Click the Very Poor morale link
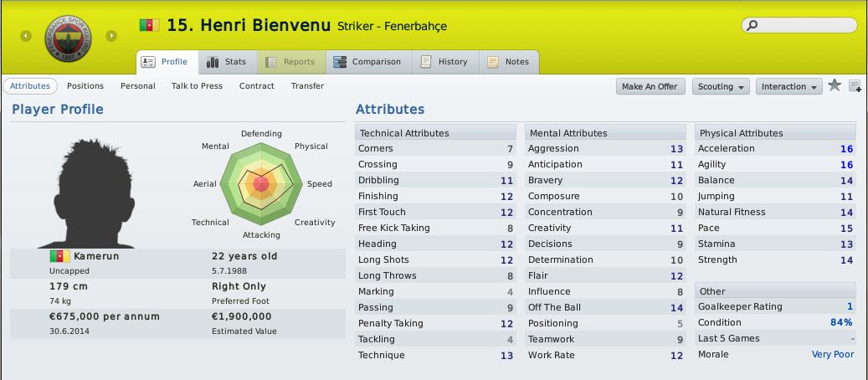The image size is (868, 380). tap(833, 354)
